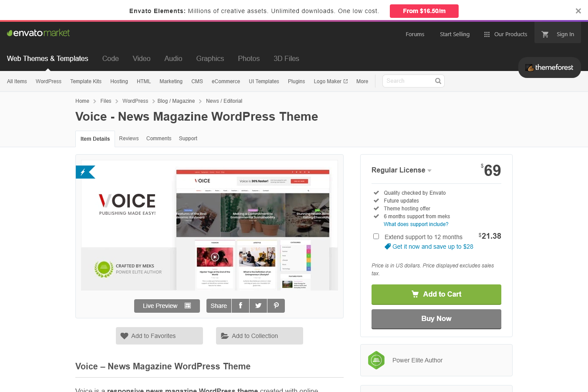This screenshot has height=392, width=588.
Task: Open the Code marketplace menu
Action: (111, 58)
